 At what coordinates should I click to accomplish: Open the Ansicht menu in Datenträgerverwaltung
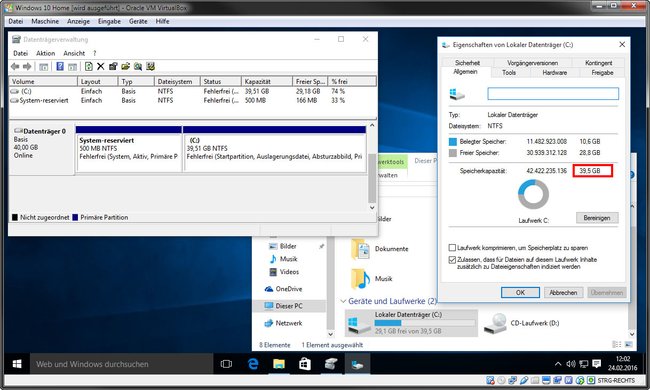(74, 53)
